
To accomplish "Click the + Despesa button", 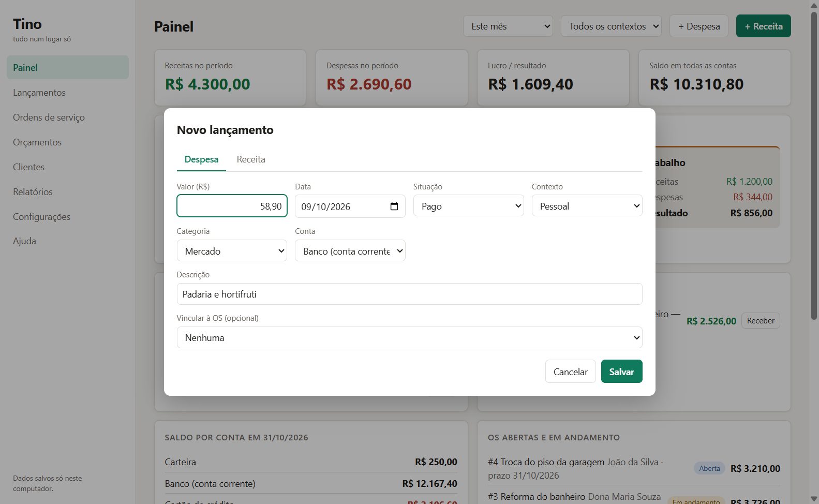I will click(x=699, y=26).
